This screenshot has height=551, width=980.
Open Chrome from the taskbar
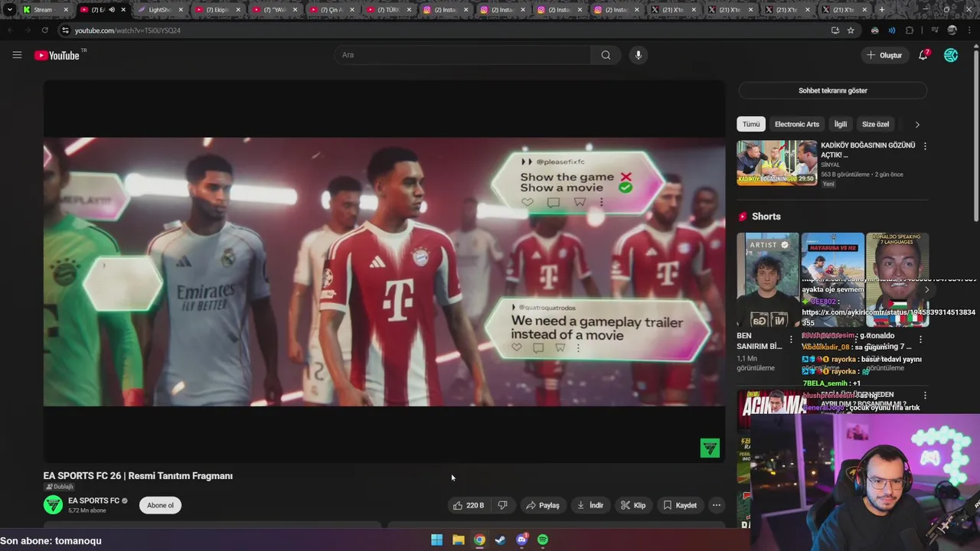tap(479, 540)
